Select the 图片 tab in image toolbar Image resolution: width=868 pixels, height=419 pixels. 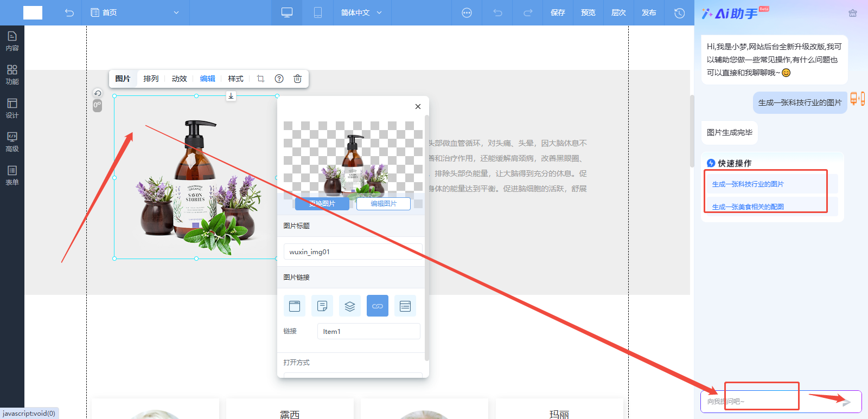tap(123, 79)
